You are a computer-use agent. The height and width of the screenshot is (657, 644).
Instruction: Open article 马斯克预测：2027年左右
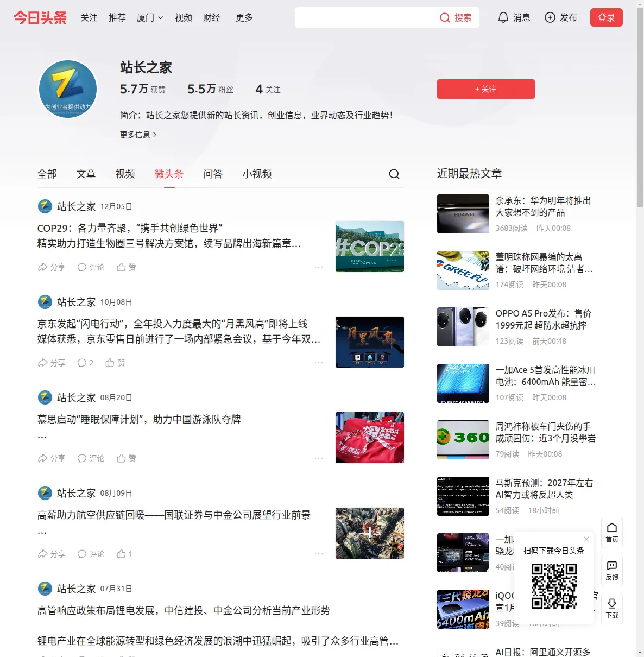[x=544, y=489]
